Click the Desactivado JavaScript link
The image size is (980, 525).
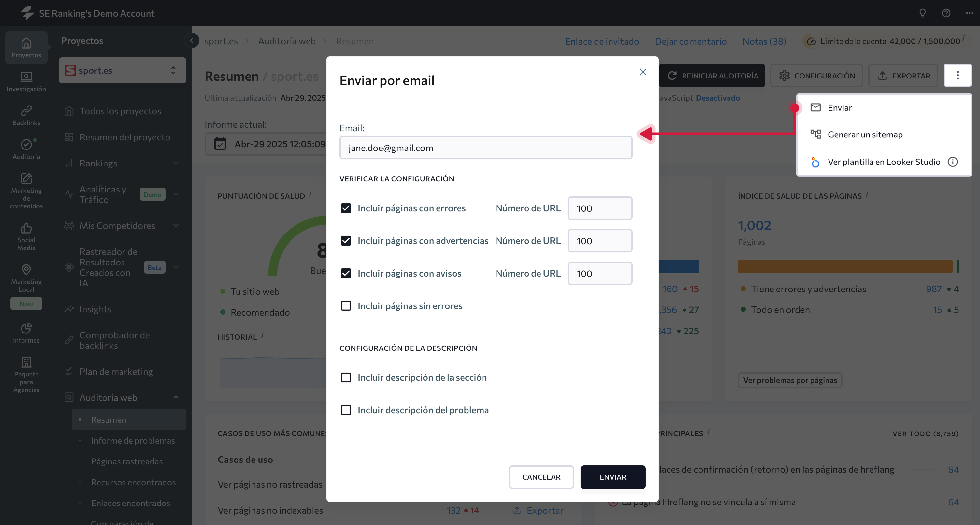point(717,98)
